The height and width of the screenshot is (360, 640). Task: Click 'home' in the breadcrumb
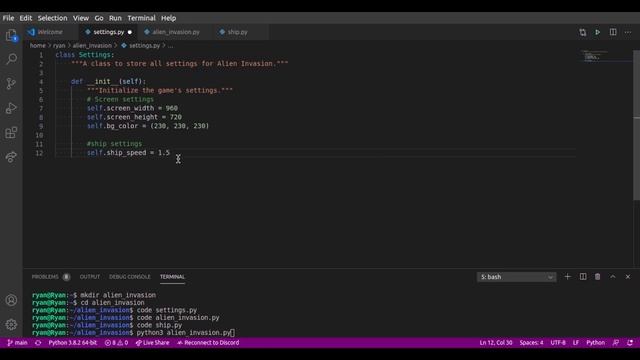38,46
